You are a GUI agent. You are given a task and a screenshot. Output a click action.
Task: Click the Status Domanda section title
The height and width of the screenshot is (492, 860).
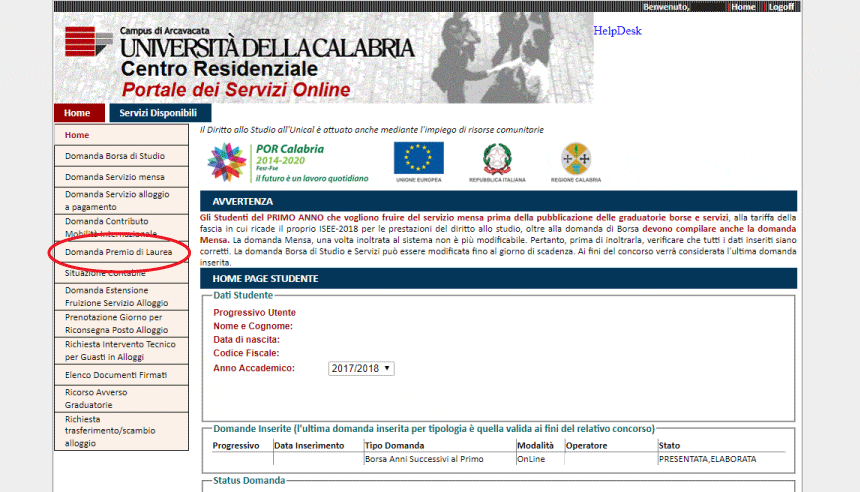pos(249,480)
